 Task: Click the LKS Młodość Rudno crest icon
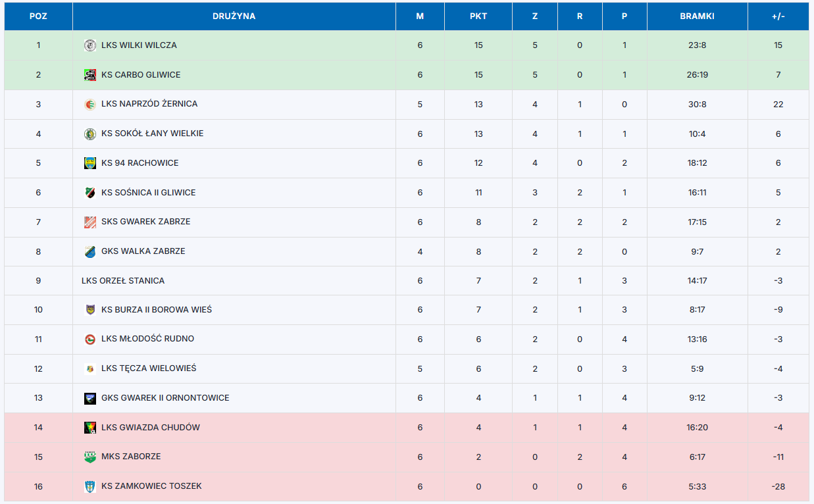click(90, 339)
